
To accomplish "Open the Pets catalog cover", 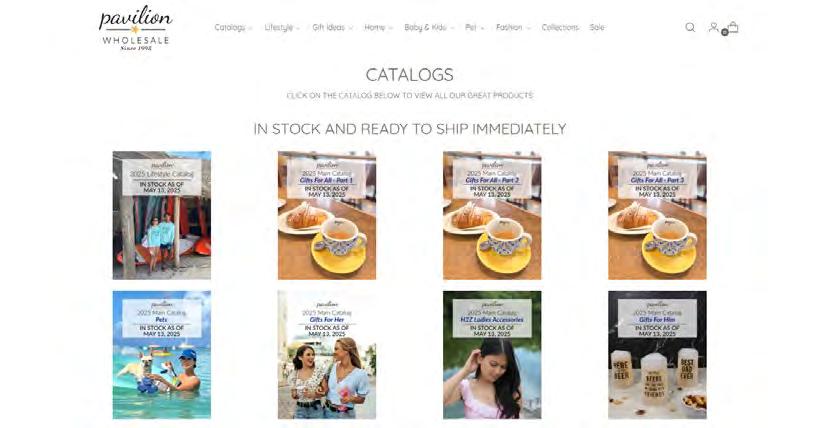I will pos(162,355).
